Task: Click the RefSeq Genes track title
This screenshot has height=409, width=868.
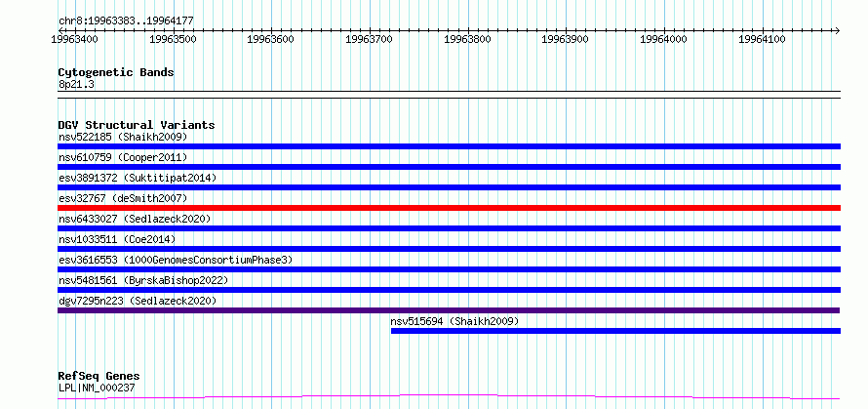Action: [x=99, y=377]
